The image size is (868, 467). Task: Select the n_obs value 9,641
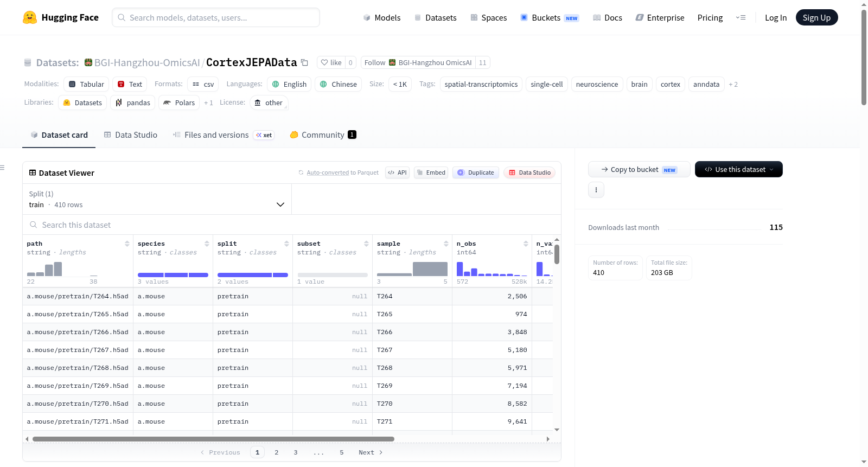[517, 421]
